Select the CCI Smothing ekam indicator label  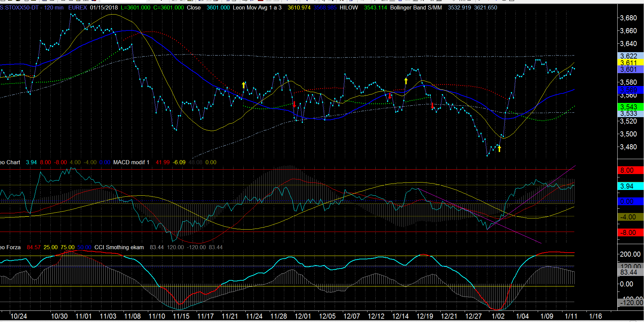tap(119, 247)
